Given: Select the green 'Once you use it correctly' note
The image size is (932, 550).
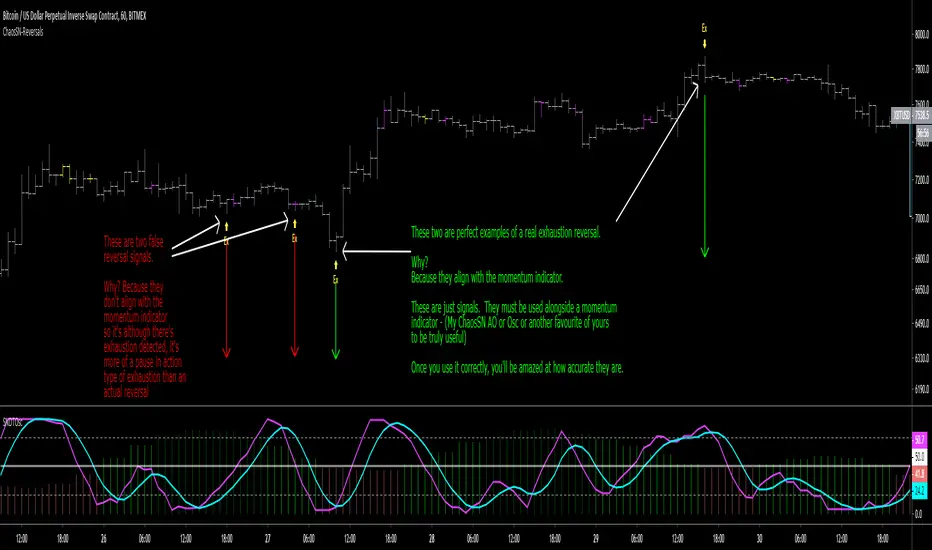Looking at the screenshot, I should (517, 368).
